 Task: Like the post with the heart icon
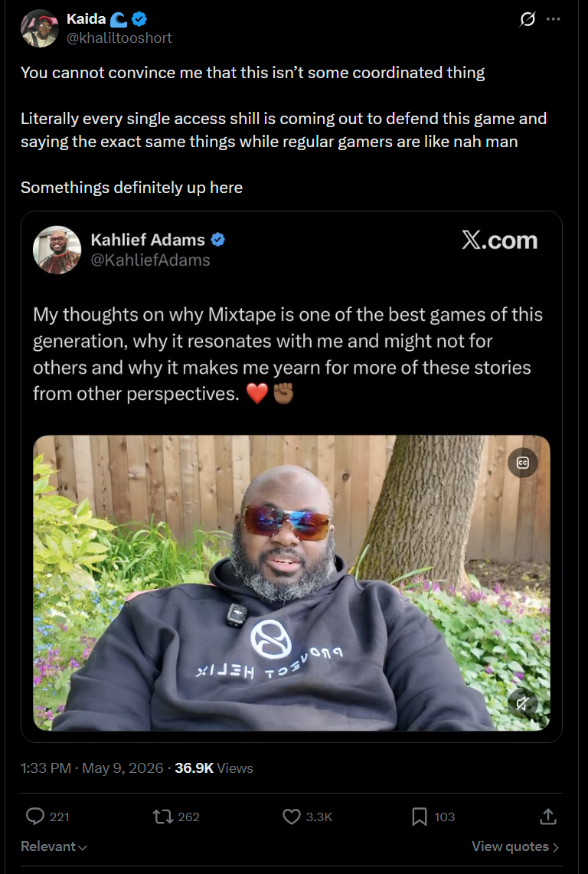pos(292,817)
